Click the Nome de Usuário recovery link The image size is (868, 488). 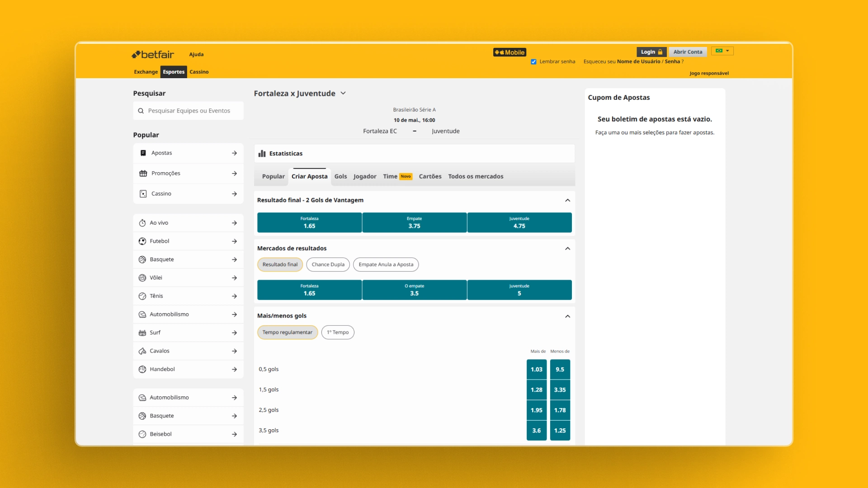[x=638, y=62]
